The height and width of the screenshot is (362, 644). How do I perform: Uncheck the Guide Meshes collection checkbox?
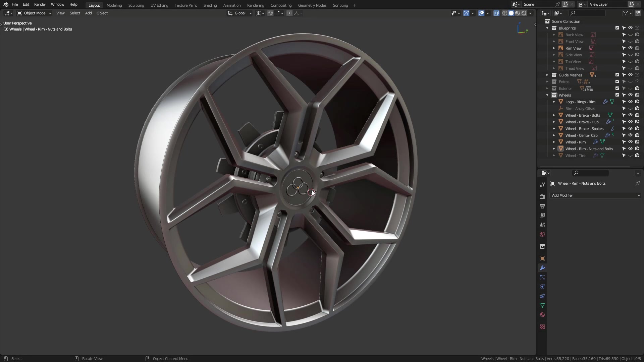[x=617, y=75]
